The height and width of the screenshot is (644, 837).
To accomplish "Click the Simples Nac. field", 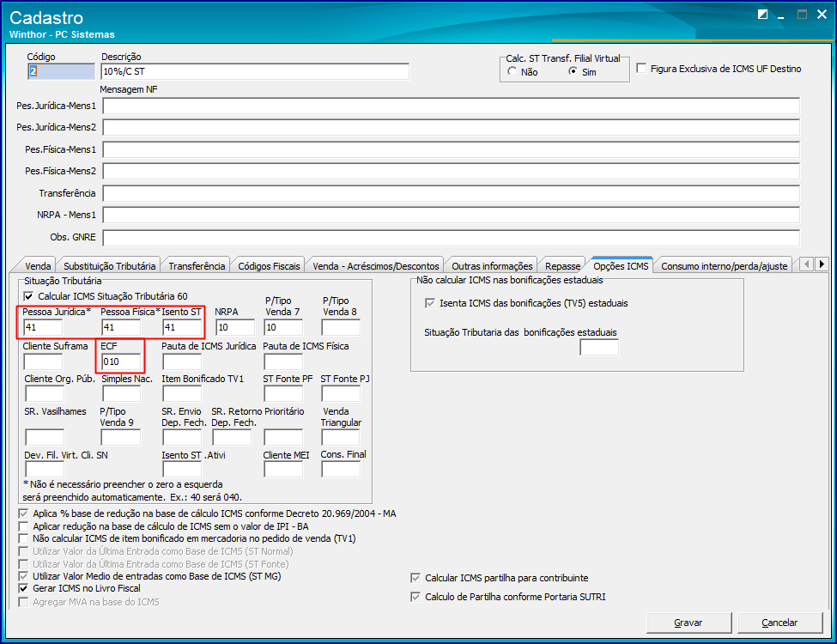I will (x=121, y=393).
